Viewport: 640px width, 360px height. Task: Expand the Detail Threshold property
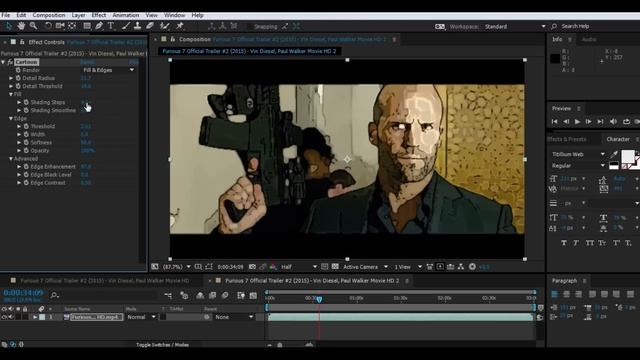click(11, 86)
